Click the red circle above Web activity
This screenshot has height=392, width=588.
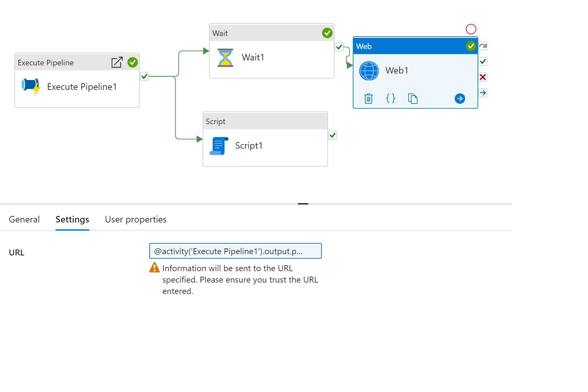471,29
